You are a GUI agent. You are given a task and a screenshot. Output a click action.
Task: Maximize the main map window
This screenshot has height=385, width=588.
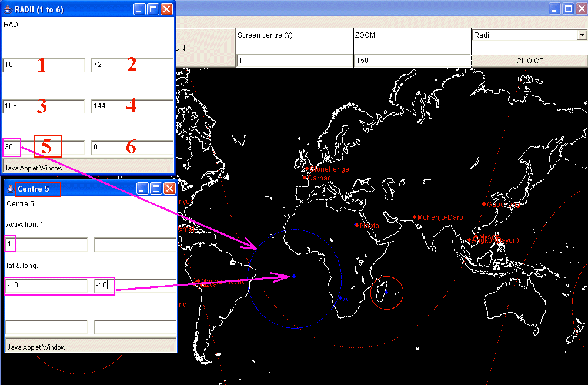[x=569, y=8]
